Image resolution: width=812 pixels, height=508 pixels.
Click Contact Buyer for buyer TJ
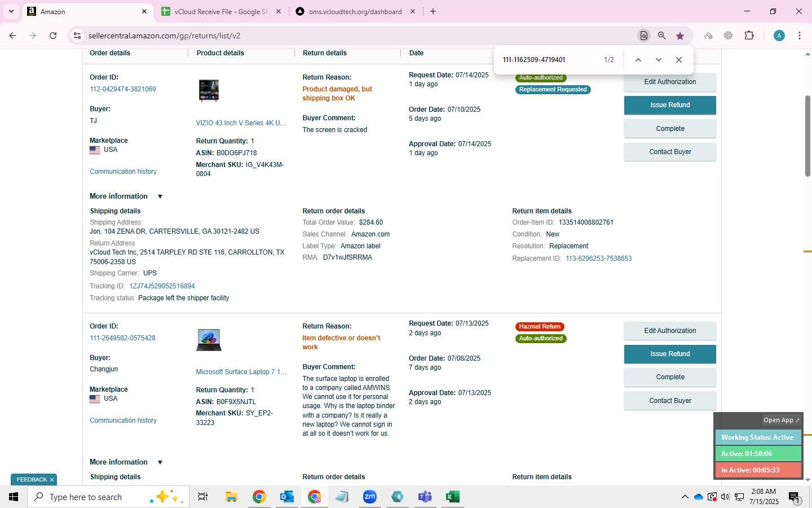point(670,152)
